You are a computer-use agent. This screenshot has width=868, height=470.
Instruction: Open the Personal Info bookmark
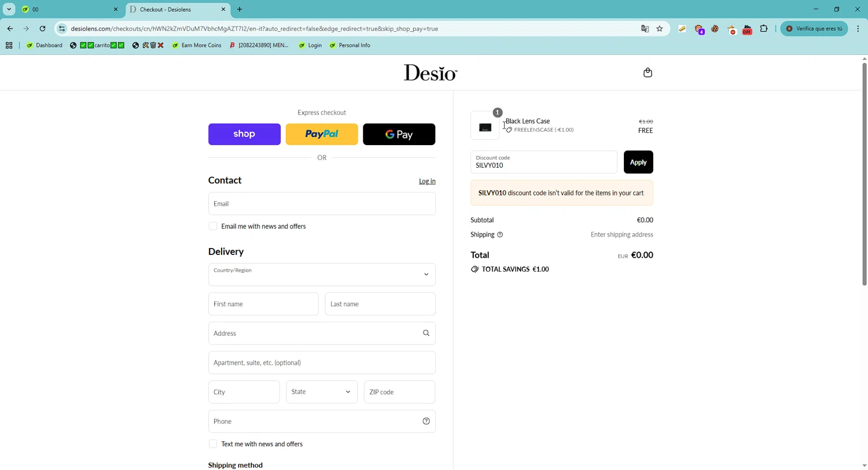pyautogui.click(x=350, y=45)
